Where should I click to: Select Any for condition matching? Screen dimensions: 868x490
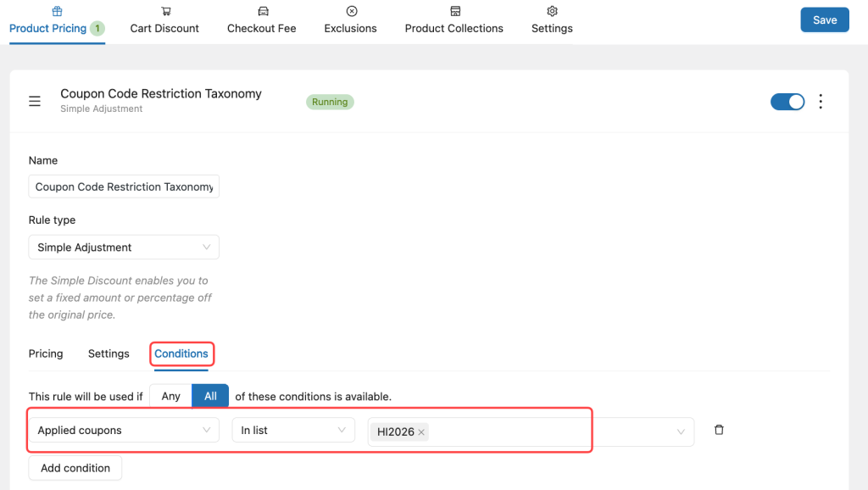point(170,396)
